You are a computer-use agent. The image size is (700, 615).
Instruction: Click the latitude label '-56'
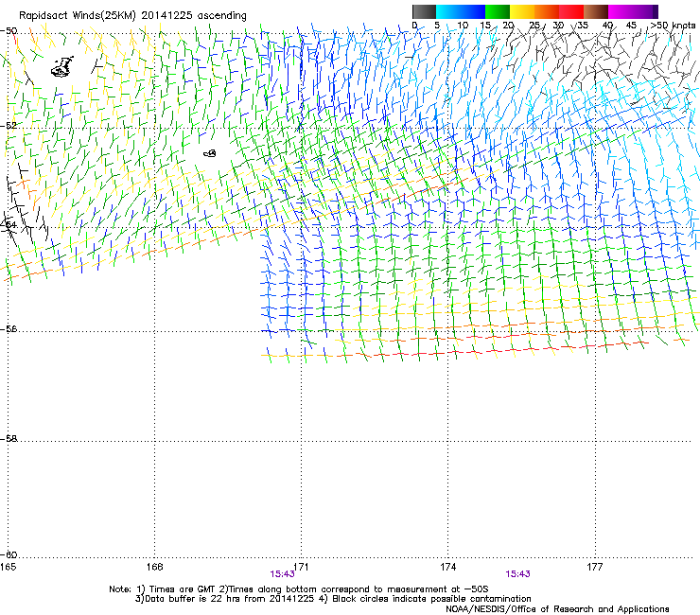(9, 329)
